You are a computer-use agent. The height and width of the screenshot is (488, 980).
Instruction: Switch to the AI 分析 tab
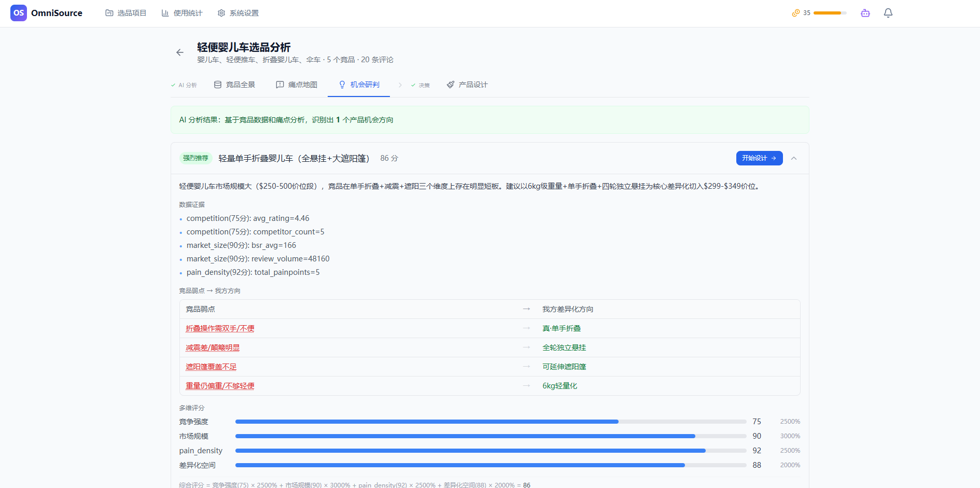click(184, 84)
